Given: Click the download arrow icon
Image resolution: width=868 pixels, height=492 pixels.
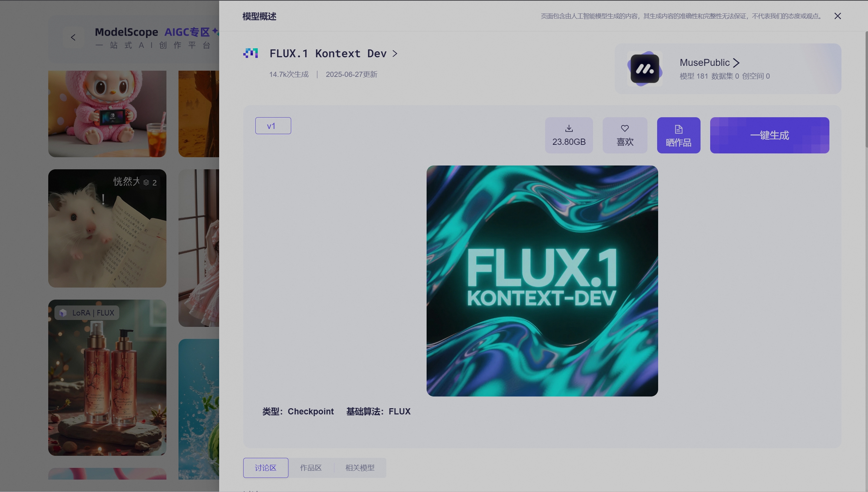Looking at the screenshot, I should [x=569, y=129].
